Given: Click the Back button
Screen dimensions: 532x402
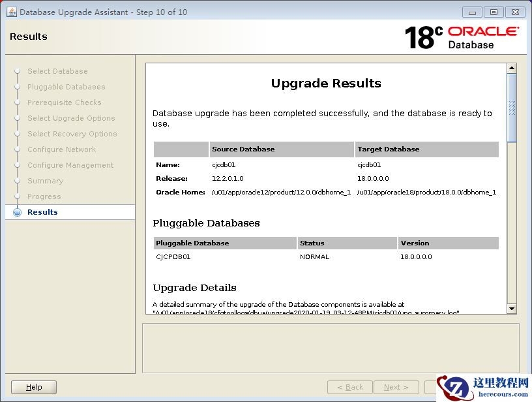Looking at the screenshot, I should tap(350, 387).
